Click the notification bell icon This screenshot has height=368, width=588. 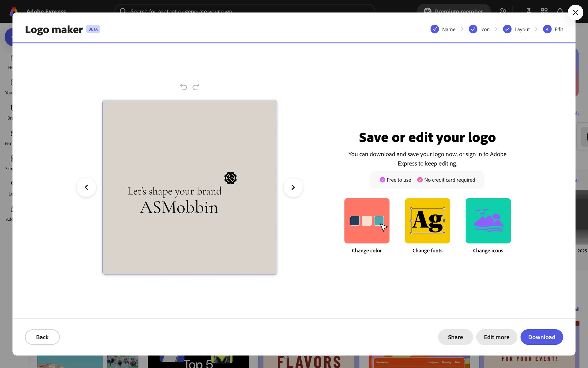(x=560, y=11)
